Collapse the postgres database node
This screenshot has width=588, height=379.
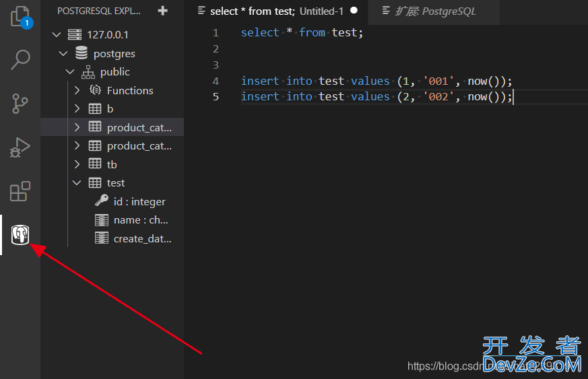pos(63,54)
